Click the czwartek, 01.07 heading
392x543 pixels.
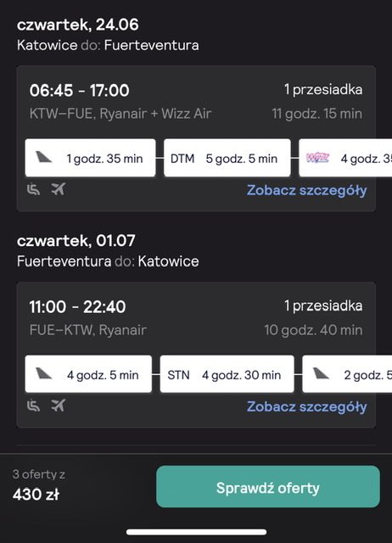(76, 241)
